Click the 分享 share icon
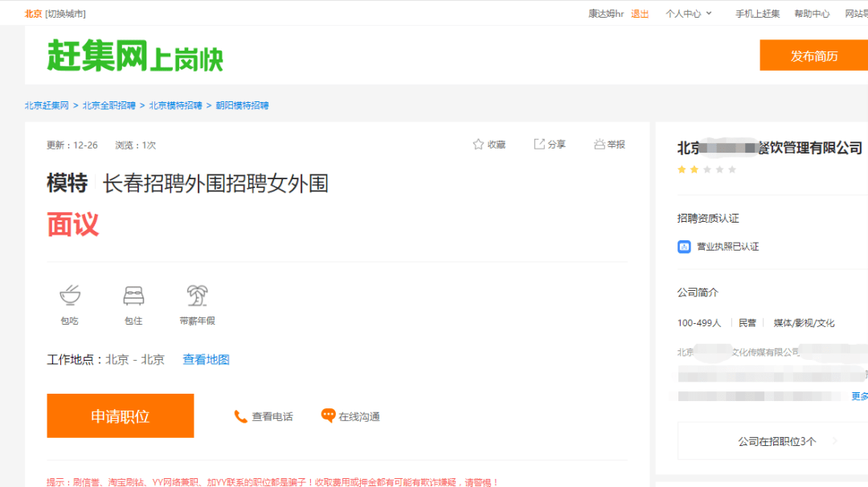868x487 pixels. click(x=539, y=145)
